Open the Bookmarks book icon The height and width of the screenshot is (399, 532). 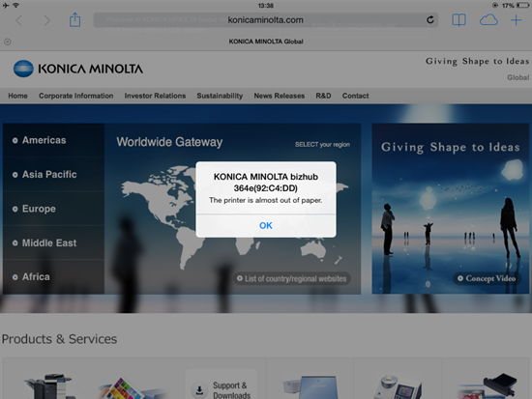coord(458,20)
